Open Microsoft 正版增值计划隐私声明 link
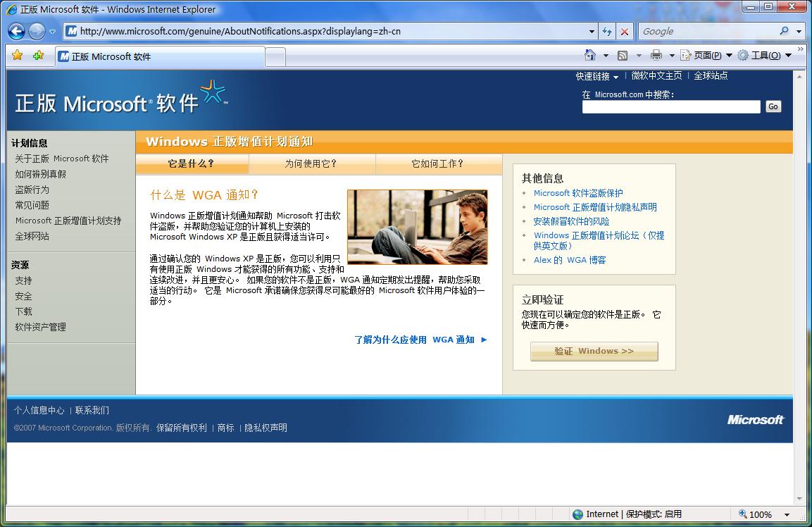Screen dimensions: 812x527 595,207
